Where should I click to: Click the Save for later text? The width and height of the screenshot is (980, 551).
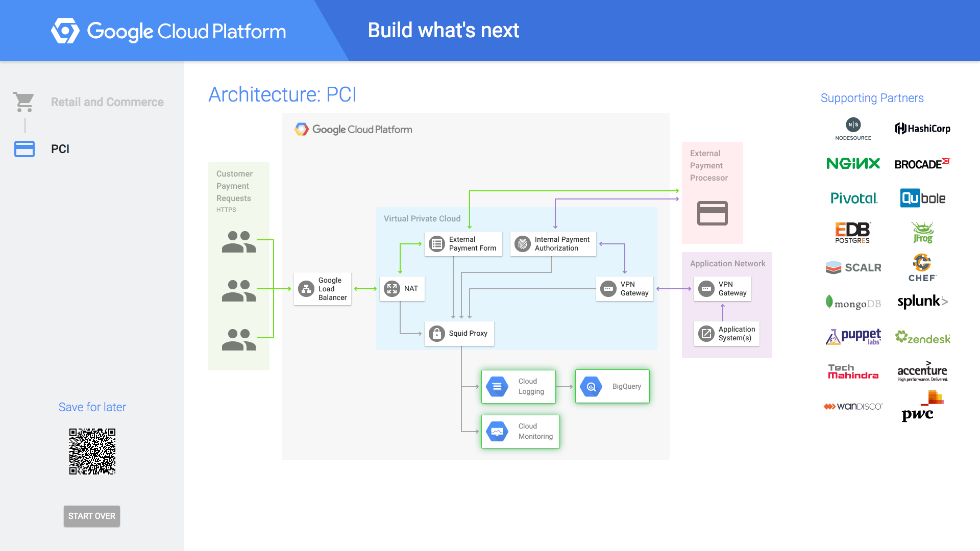[92, 407]
